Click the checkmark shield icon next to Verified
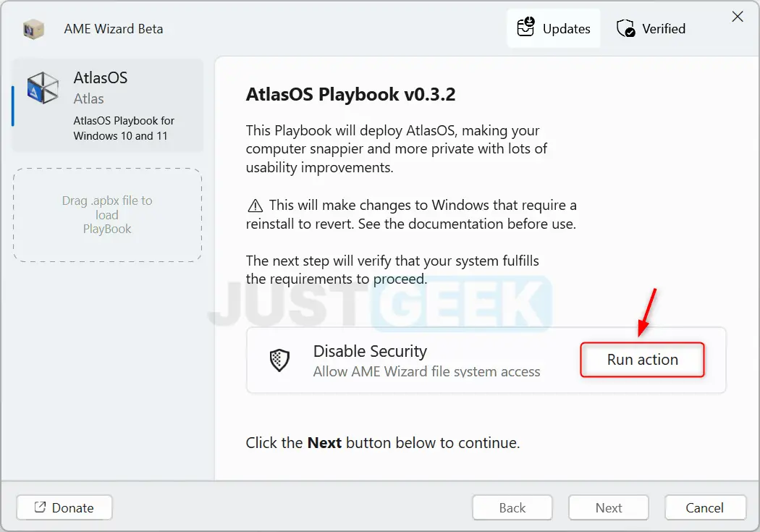Viewport: 760px width, 532px height. 625,28
